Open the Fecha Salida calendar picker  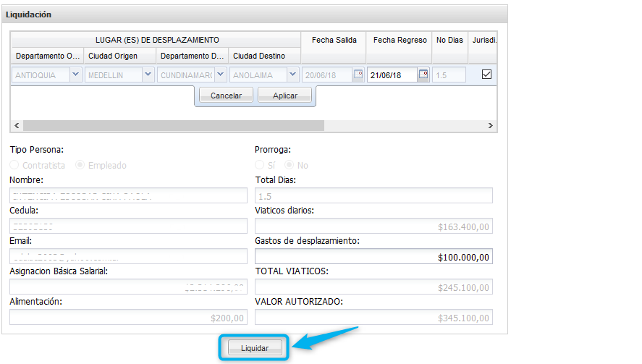358,75
